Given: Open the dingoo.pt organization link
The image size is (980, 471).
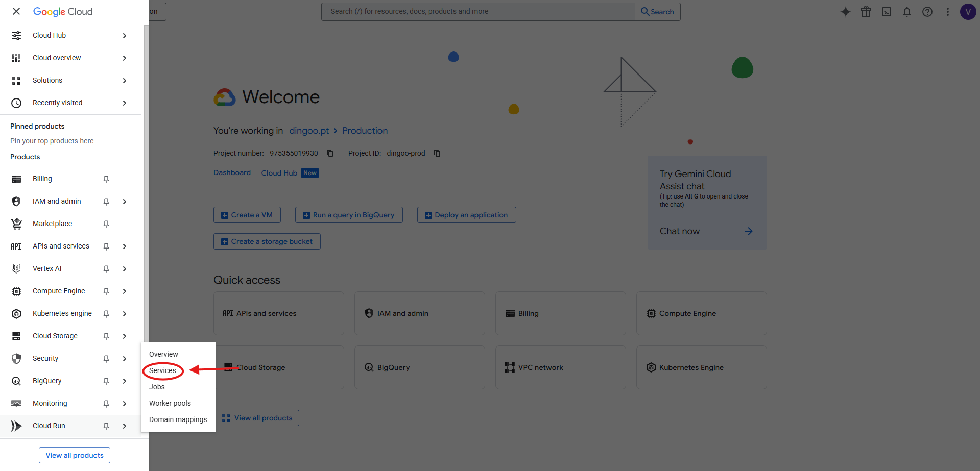Looking at the screenshot, I should 308,130.
